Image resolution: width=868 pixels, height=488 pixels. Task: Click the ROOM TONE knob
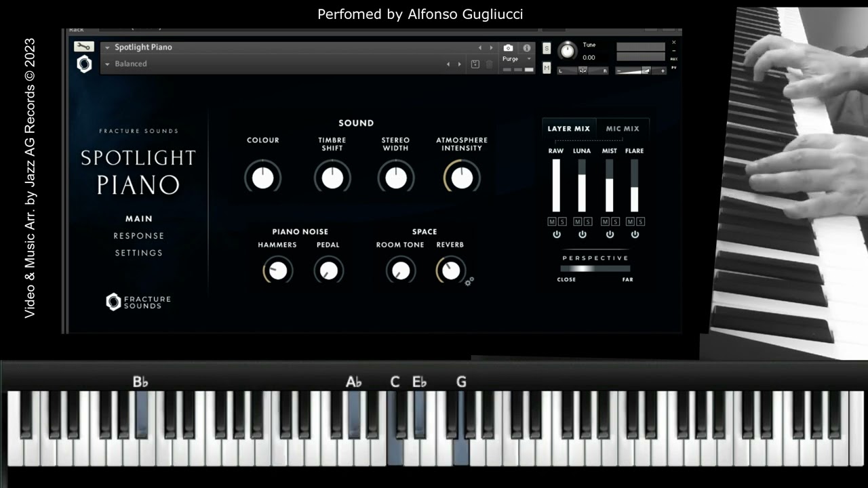click(x=401, y=270)
